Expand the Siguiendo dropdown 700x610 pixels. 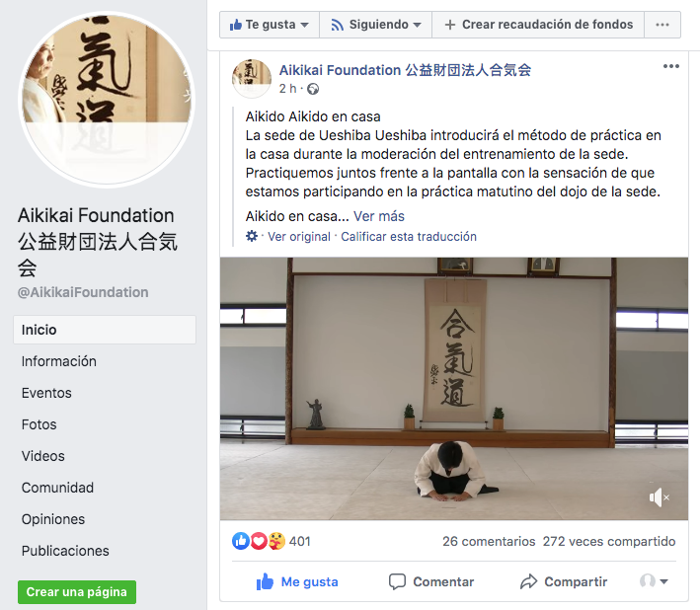tap(376, 25)
